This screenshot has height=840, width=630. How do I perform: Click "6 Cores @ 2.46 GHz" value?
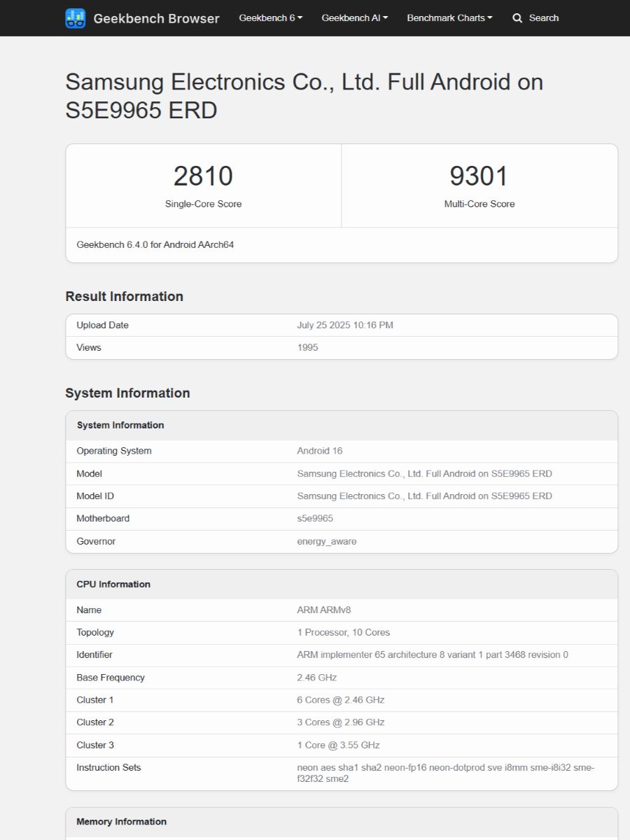tap(341, 700)
